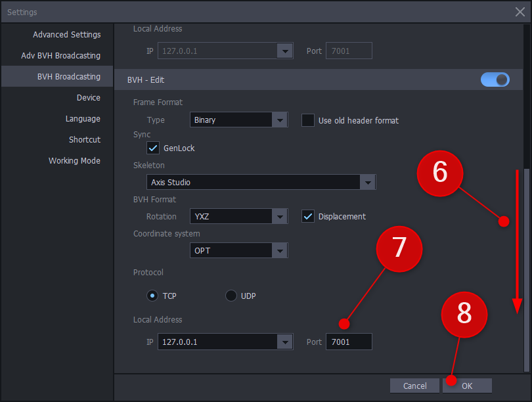Select the TCP protocol radio button
The image size is (532, 402).
click(152, 296)
